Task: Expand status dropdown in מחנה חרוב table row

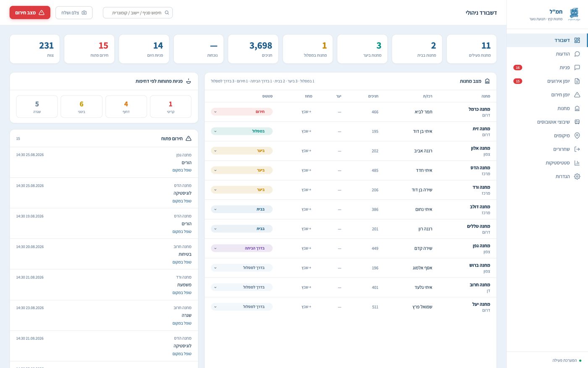Action: click(242, 287)
